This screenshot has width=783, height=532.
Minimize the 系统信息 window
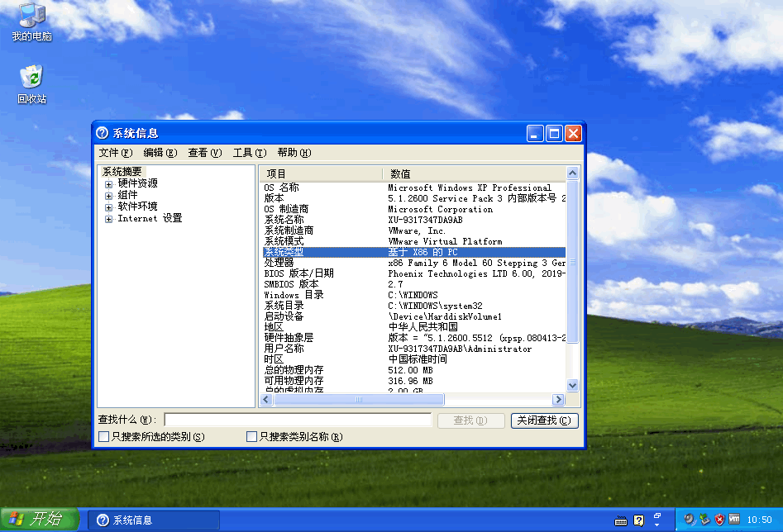(x=535, y=133)
